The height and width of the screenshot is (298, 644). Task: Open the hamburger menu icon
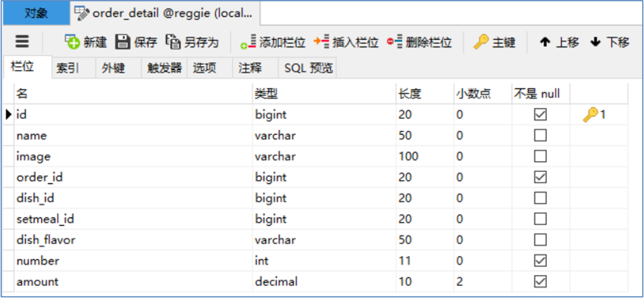pos(22,42)
